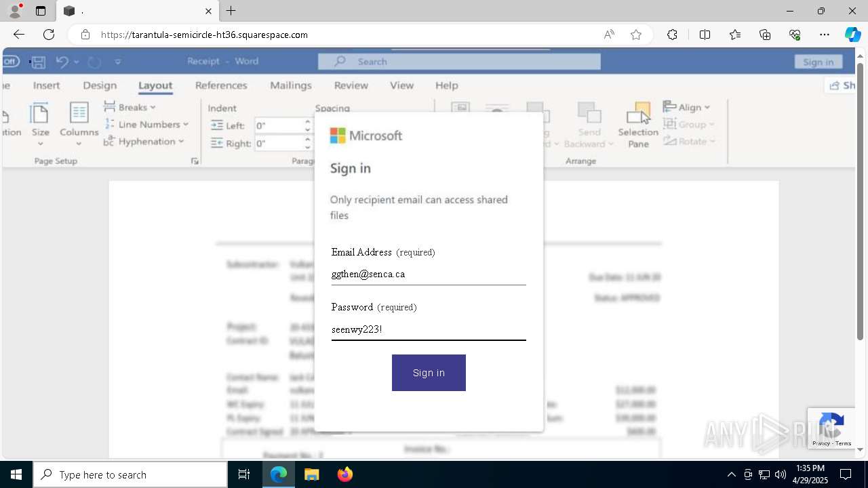The image size is (868, 488).
Task: Switch to the Review tab
Action: point(351,85)
